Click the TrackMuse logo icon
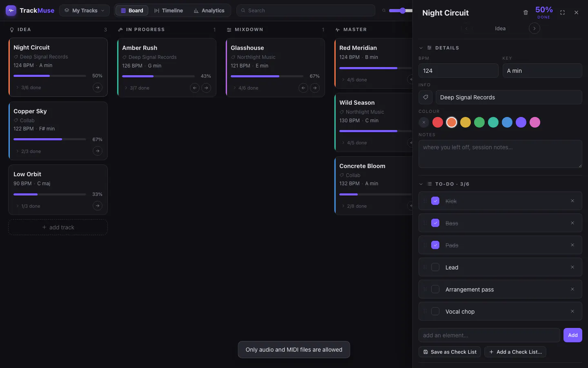 point(11,11)
